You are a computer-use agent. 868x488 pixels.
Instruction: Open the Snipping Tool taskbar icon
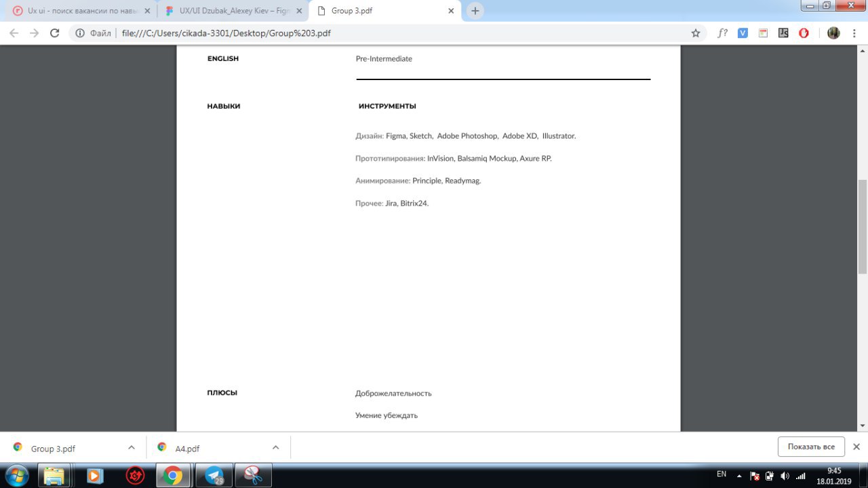tap(253, 475)
